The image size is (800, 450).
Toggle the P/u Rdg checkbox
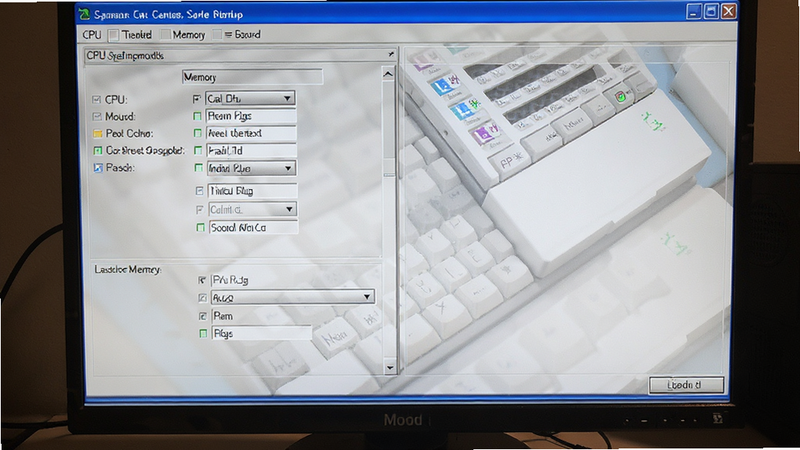(202, 280)
